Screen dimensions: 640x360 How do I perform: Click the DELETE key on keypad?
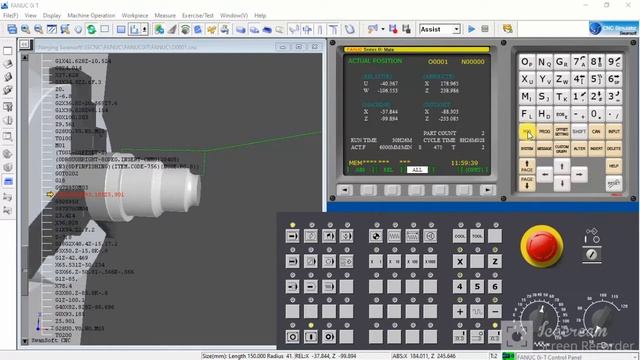point(613,149)
